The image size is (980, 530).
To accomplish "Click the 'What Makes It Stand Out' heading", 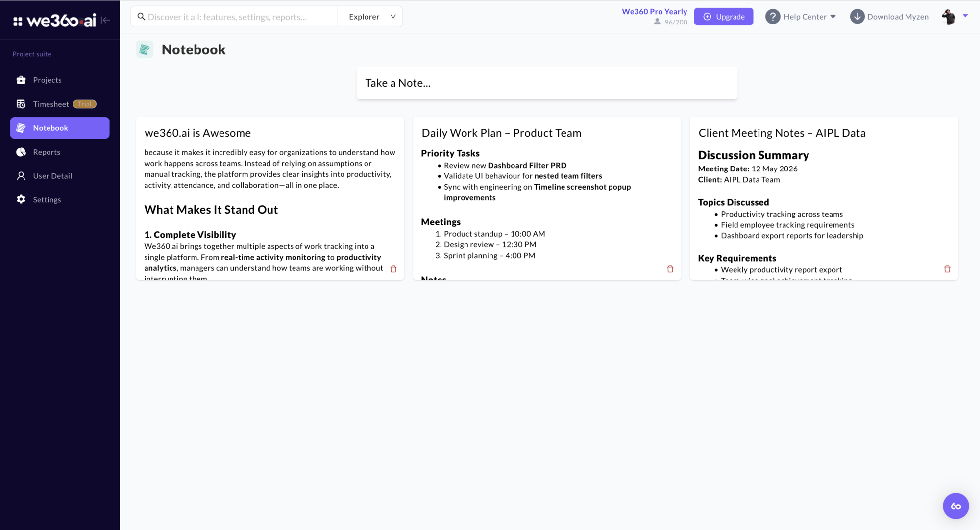I will click(211, 210).
